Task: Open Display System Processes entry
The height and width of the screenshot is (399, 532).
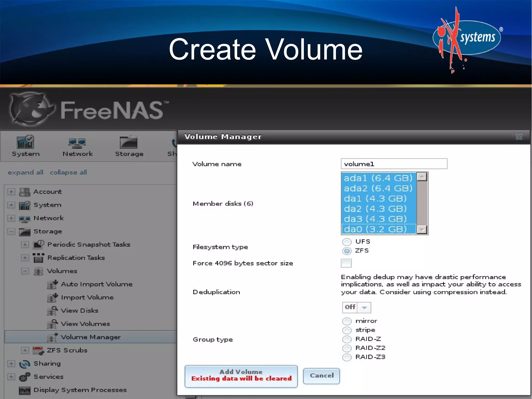Action: coord(80,390)
